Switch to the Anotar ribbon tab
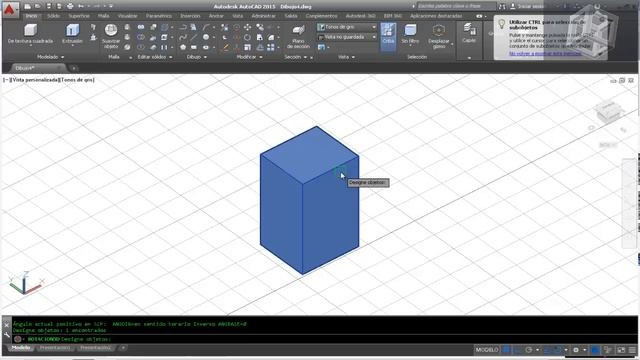This screenshot has width=640, height=360. [216, 16]
